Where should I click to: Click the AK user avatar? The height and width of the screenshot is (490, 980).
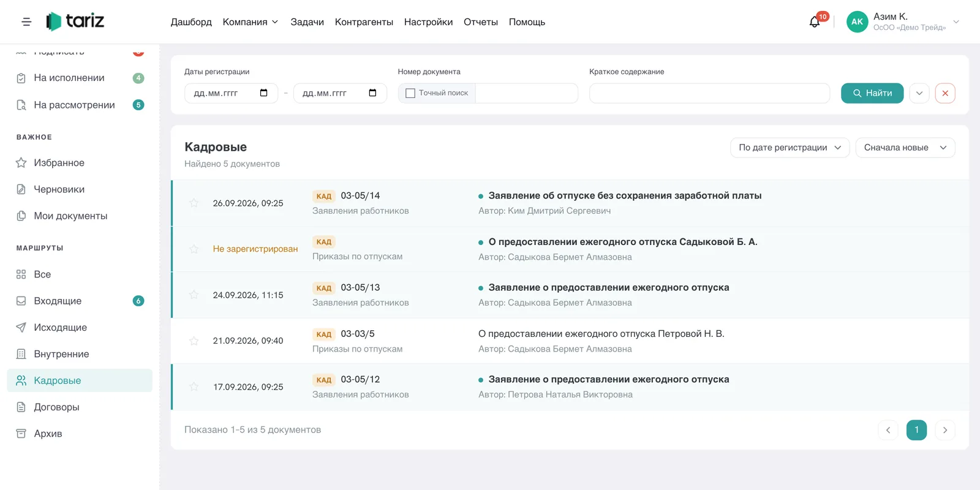857,22
